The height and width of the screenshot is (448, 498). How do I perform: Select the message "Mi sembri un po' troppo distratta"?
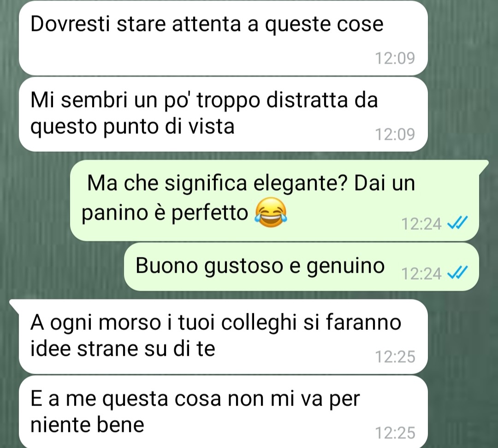tap(223, 114)
